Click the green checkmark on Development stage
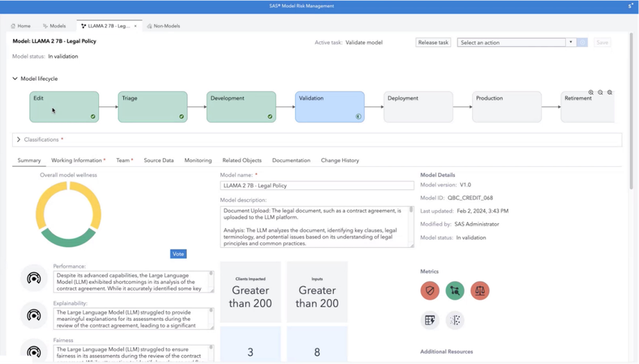The height and width of the screenshot is (364, 639). 270,116
